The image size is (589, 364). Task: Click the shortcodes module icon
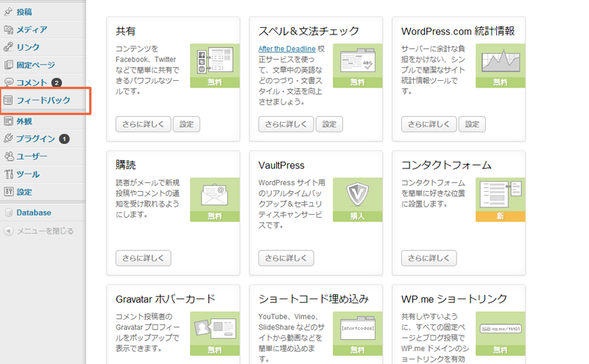tap(358, 329)
